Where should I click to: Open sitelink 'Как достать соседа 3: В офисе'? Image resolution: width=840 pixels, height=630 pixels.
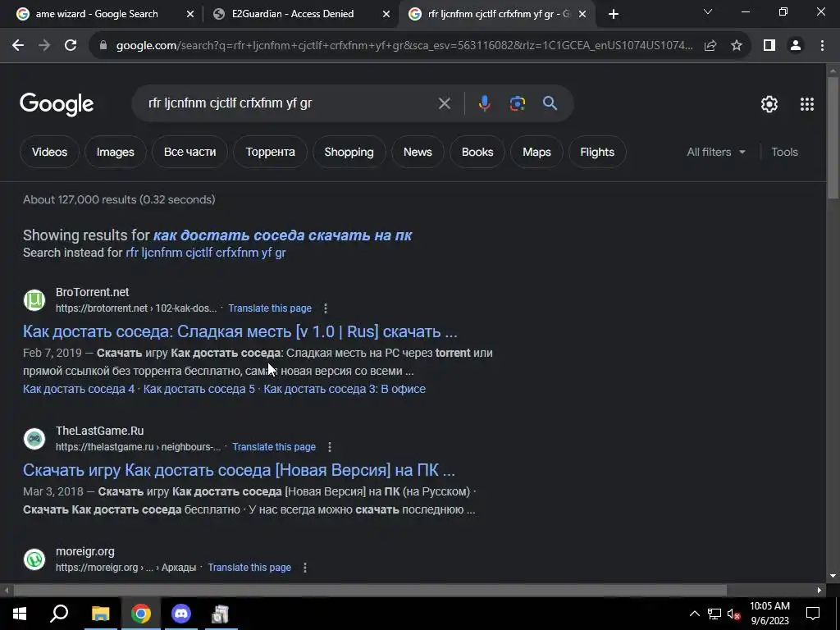[x=345, y=389]
